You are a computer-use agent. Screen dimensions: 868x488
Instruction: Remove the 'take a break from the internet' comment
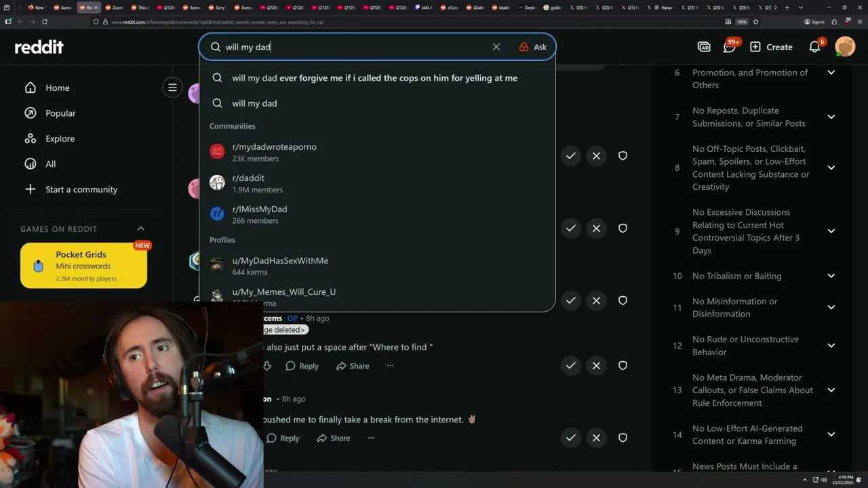(596, 438)
